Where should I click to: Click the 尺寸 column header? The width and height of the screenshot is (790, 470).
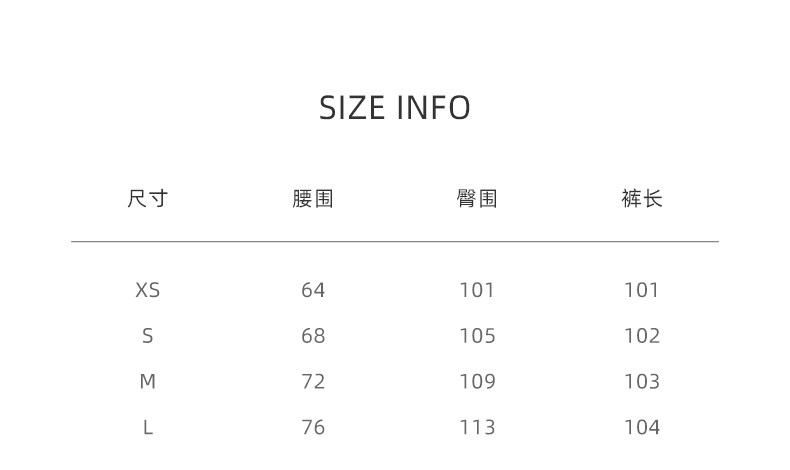[x=147, y=198]
